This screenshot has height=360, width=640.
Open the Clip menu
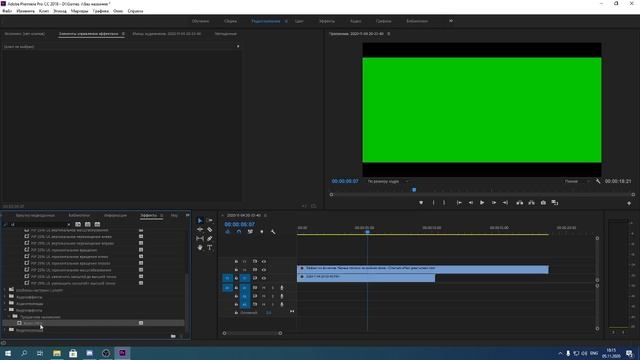44,11
